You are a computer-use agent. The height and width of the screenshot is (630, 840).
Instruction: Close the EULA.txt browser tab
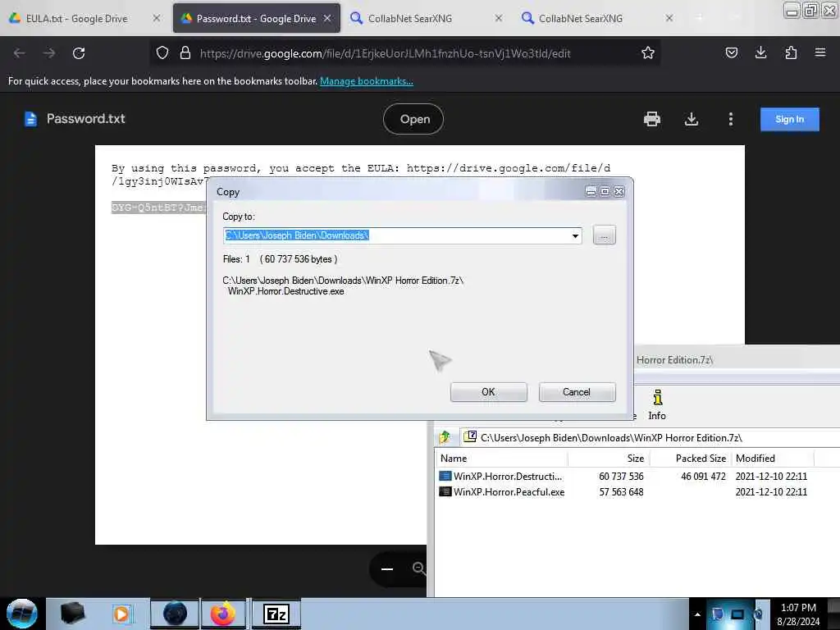(x=156, y=18)
